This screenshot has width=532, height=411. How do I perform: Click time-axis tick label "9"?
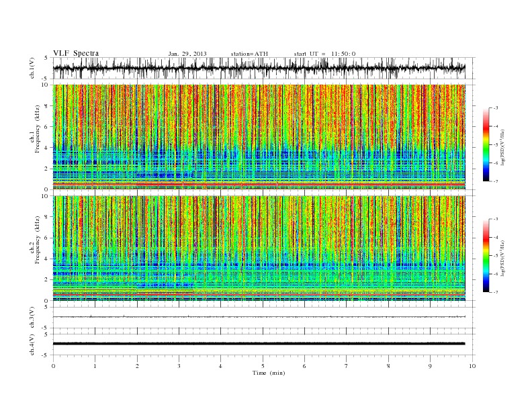pyautogui.click(x=430, y=366)
